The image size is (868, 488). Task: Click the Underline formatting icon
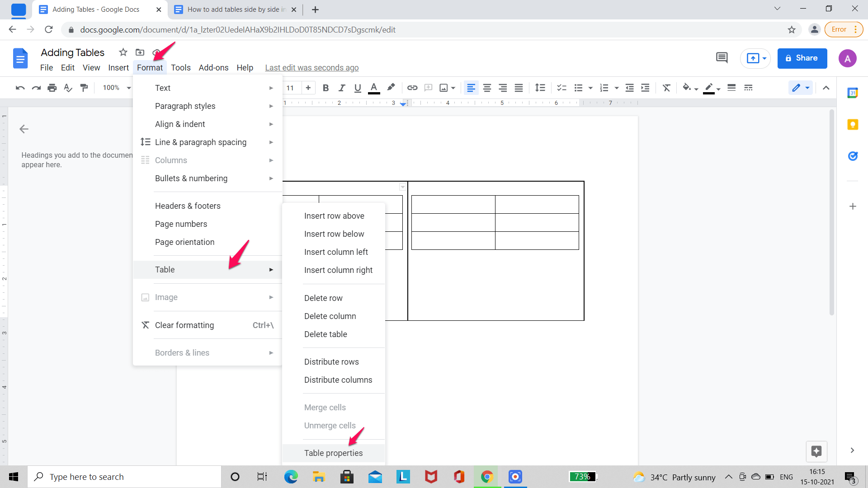pos(357,88)
